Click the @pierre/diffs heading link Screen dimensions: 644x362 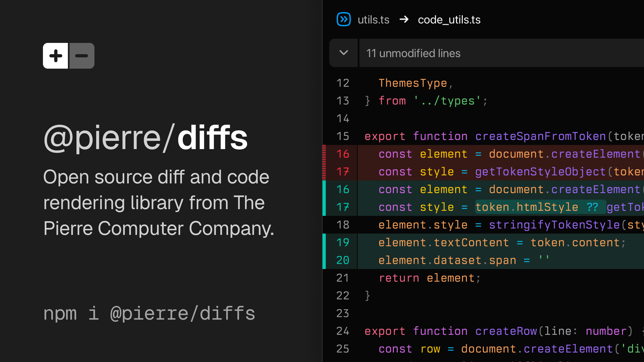146,137
